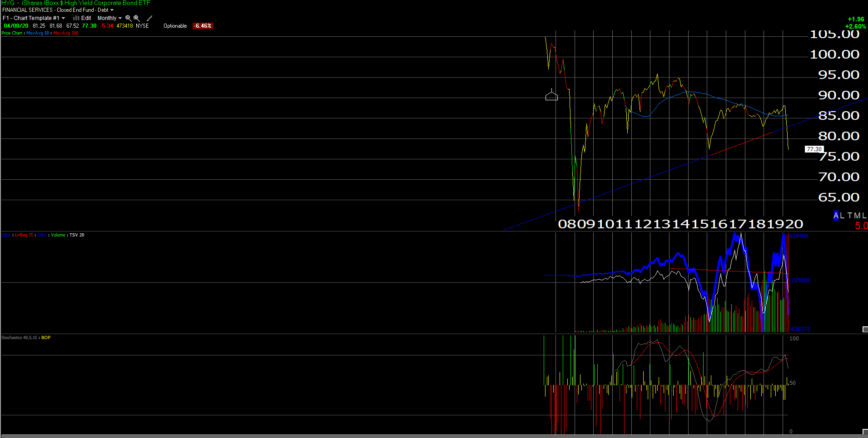Screen dimensions: 868x438
Task: Click the -5.34 net change value
Action: point(107,26)
